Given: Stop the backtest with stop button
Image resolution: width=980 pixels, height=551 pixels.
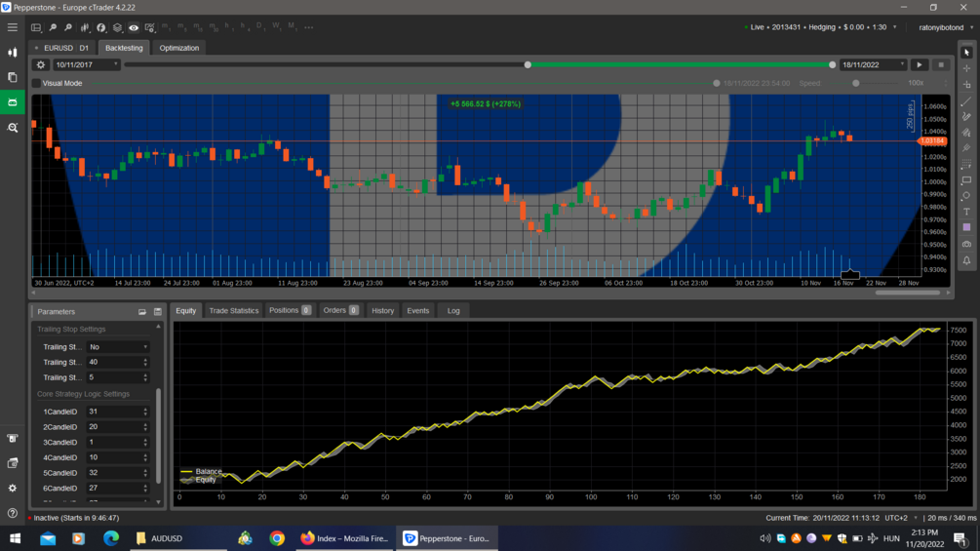Looking at the screenshot, I should [x=941, y=65].
